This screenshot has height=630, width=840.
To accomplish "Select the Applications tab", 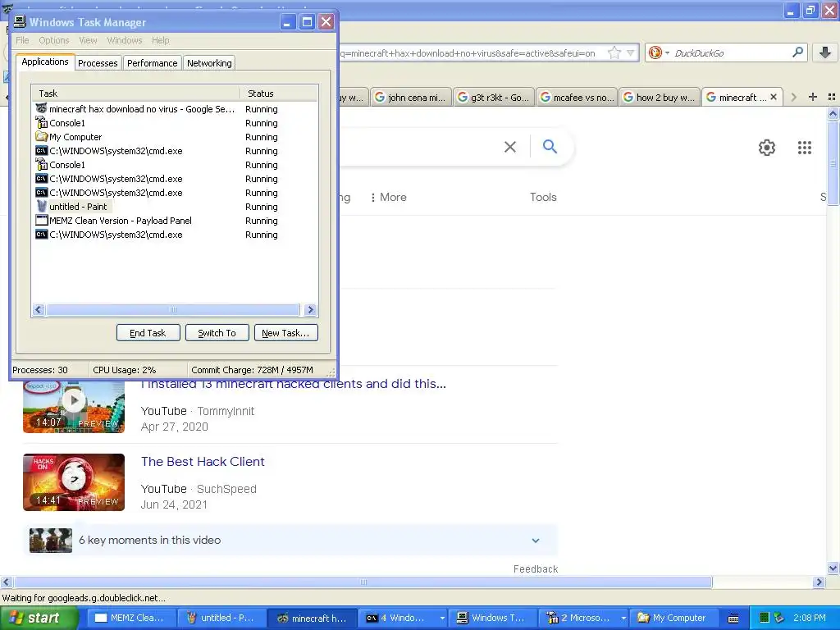I will tap(45, 62).
